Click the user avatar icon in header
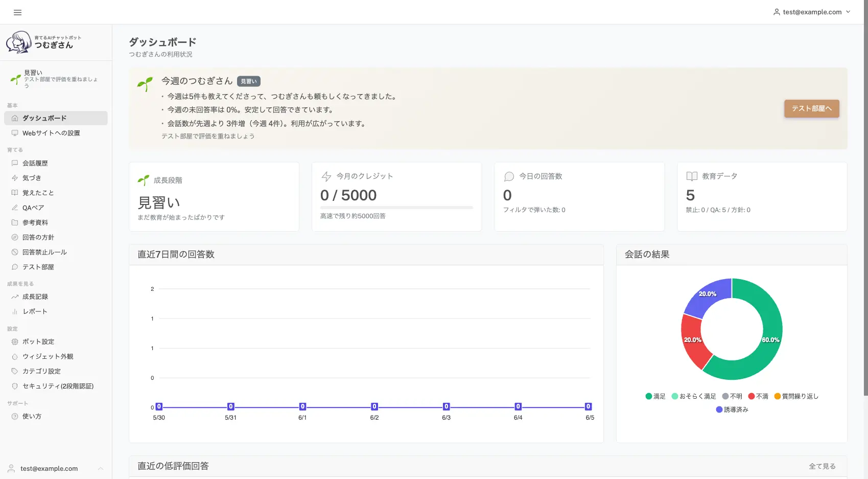The height and width of the screenshot is (479, 868). [777, 12]
